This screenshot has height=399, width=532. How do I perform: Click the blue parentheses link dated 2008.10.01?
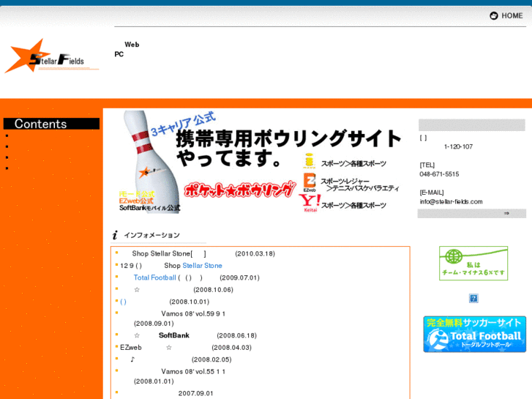click(x=123, y=302)
